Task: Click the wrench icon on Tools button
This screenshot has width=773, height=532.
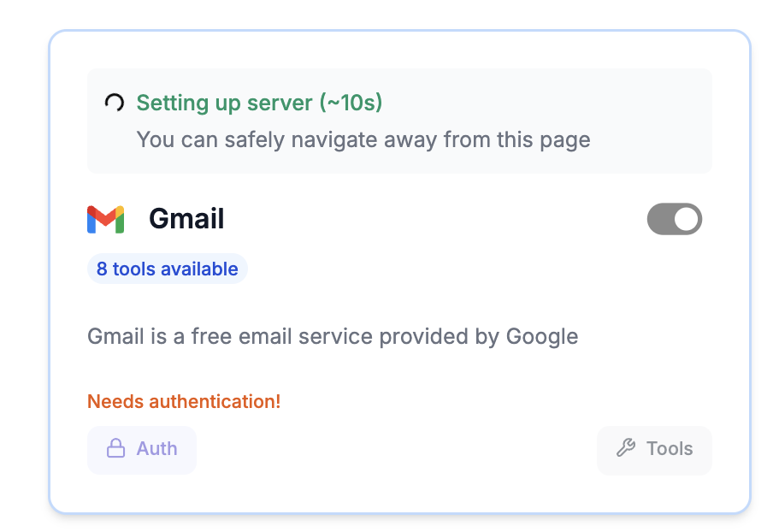Action: (x=626, y=449)
